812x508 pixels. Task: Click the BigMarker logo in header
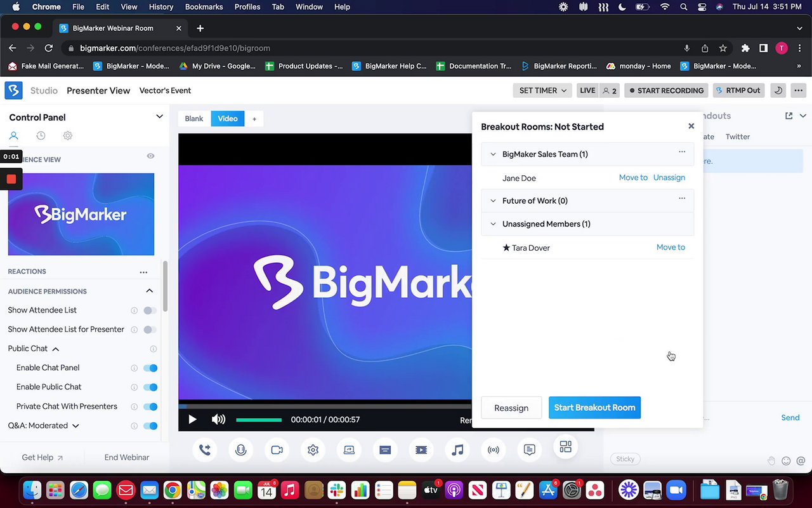13,90
